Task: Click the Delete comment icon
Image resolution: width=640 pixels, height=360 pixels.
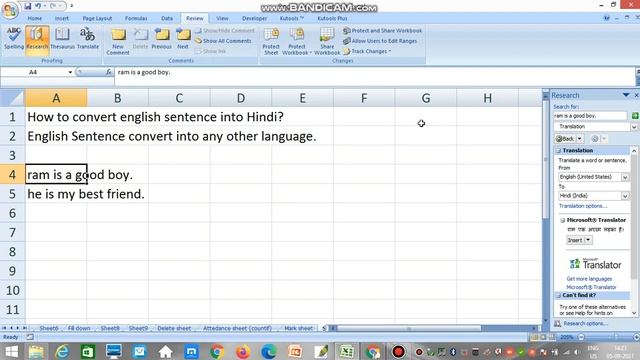Action: 140,39
